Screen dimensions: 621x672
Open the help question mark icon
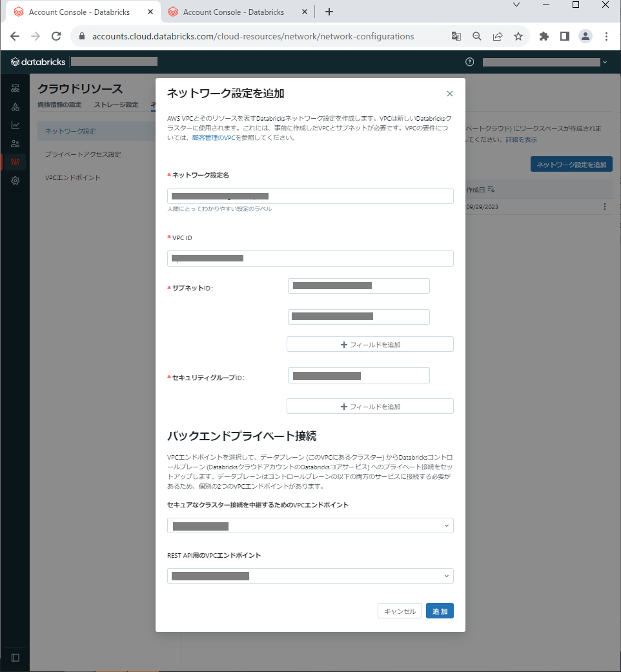pyautogui.click(x=469, y=62)
